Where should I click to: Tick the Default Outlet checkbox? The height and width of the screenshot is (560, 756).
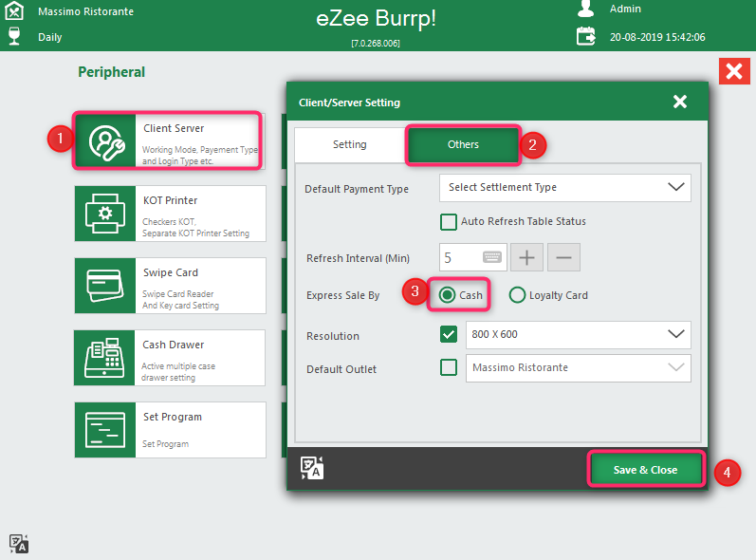(x=449, y=367)
